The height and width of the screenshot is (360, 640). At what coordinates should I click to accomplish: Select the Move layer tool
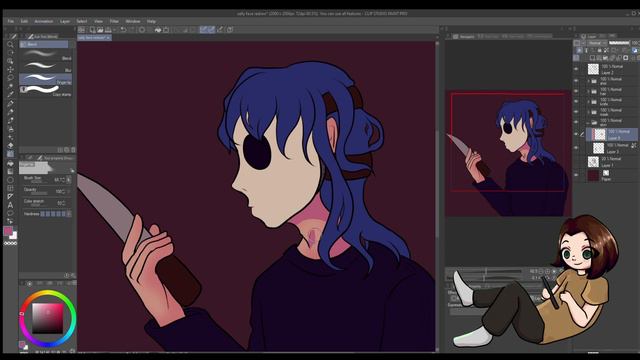pos(10,69)
